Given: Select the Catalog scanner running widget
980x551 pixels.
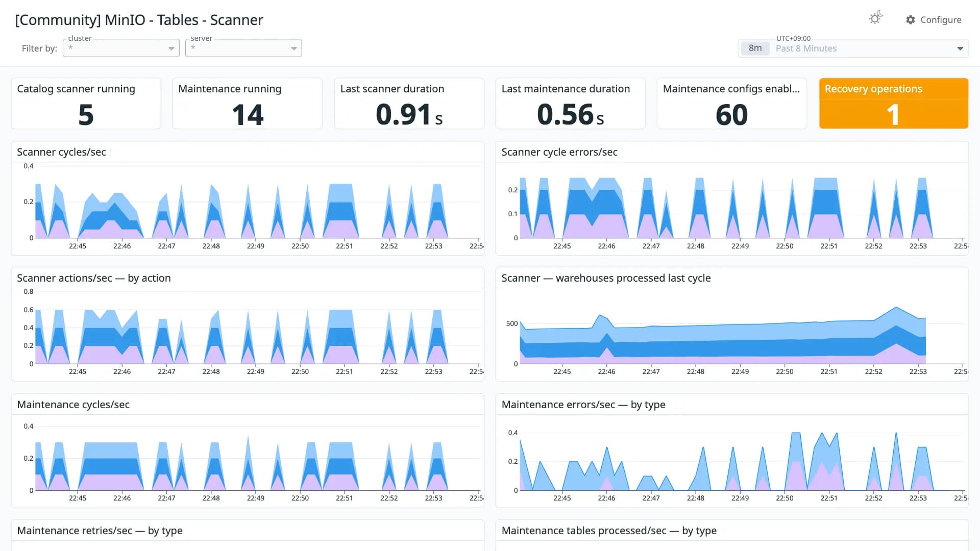Looking at the screenshot, I should pyautogui.click(x=86, y=103).
